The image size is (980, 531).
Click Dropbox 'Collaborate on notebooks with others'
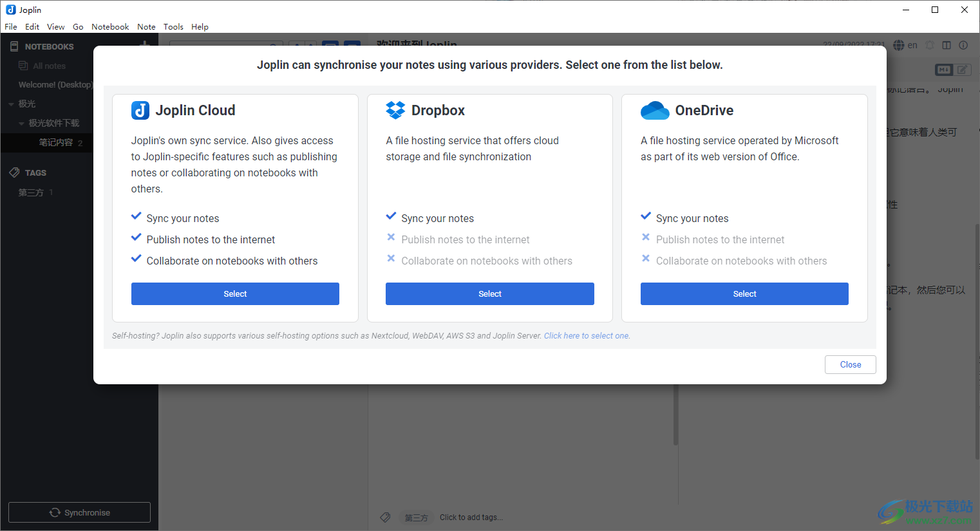pos(487,261)
